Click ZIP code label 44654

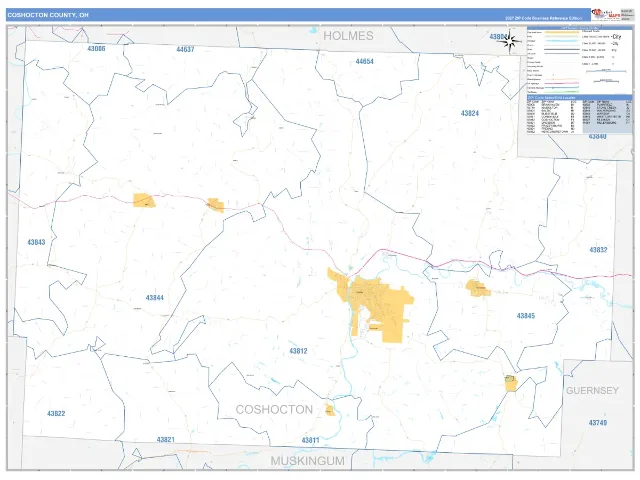pos(364,62)
